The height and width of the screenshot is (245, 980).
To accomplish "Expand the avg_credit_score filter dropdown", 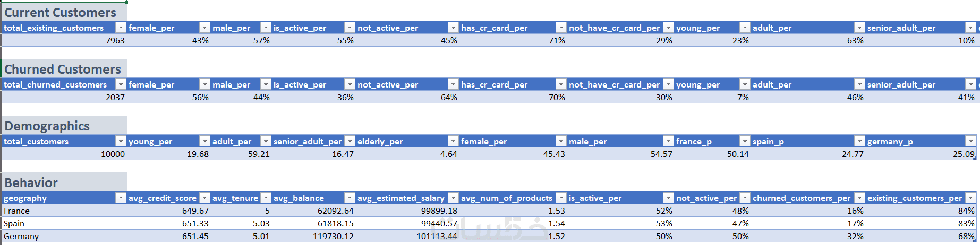I will point(204,198).
